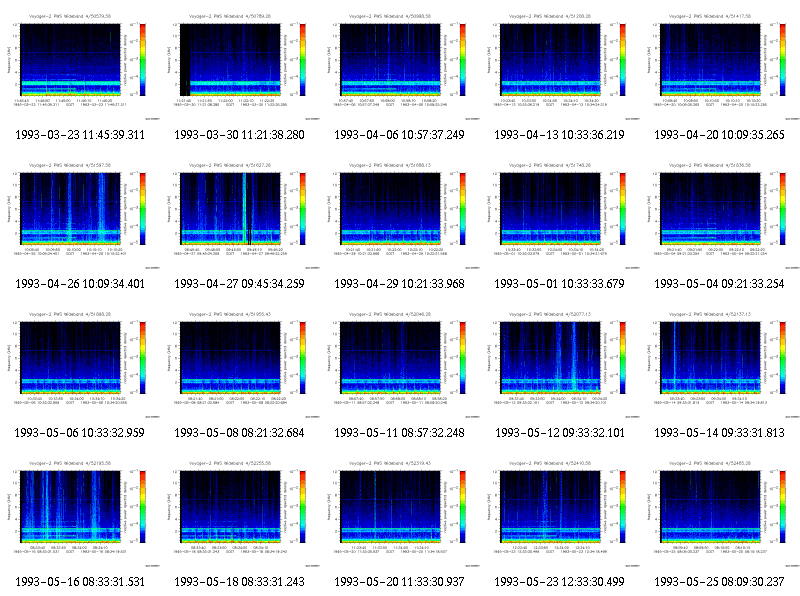This screenshot has width=800, height=596.
Task: Open the spectrogram thumbnail for 1993-04-27 09:45:34.259
Action: tap(240, 215)
